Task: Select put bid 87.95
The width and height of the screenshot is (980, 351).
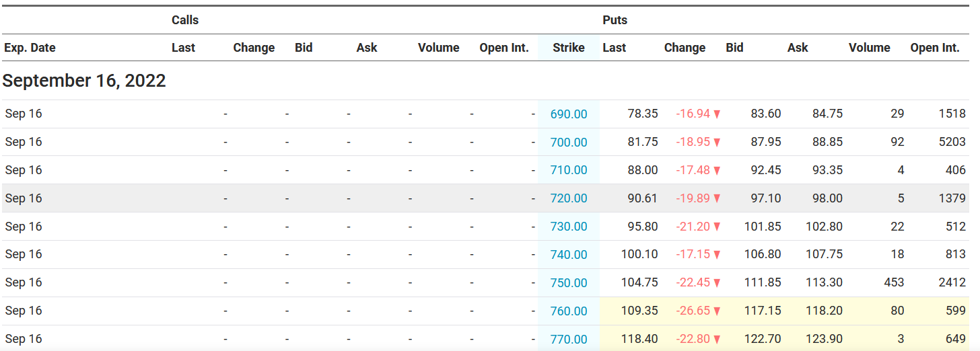Action: point(766,142)
